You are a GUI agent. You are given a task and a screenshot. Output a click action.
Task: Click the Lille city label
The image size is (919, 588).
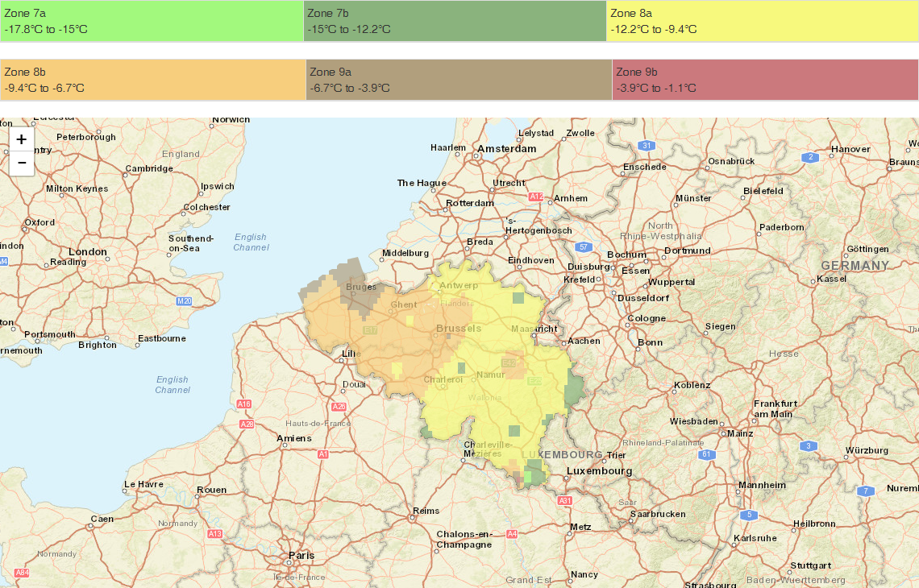click(351, 354)
